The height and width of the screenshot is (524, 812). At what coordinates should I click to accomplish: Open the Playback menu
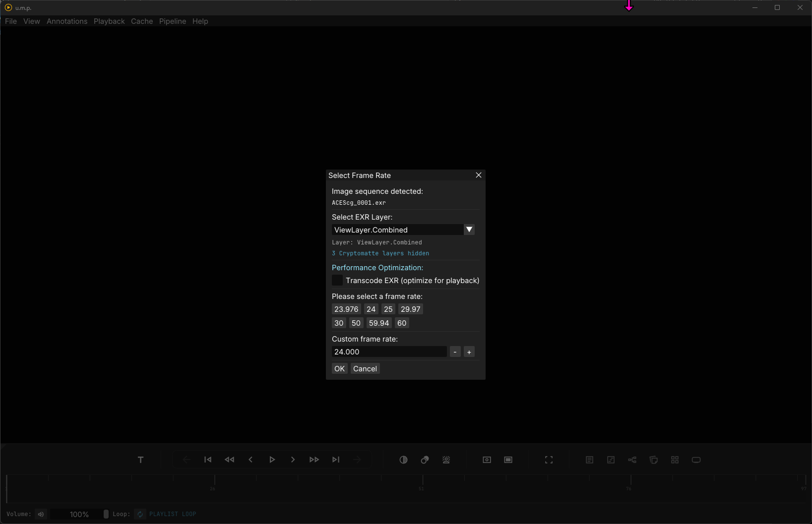(109, 21)
